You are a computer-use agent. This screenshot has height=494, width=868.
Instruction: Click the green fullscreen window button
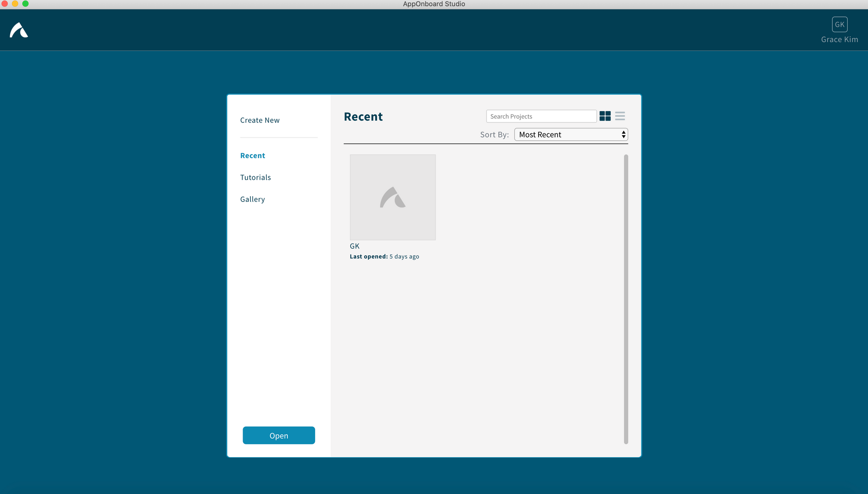point(26,3)
